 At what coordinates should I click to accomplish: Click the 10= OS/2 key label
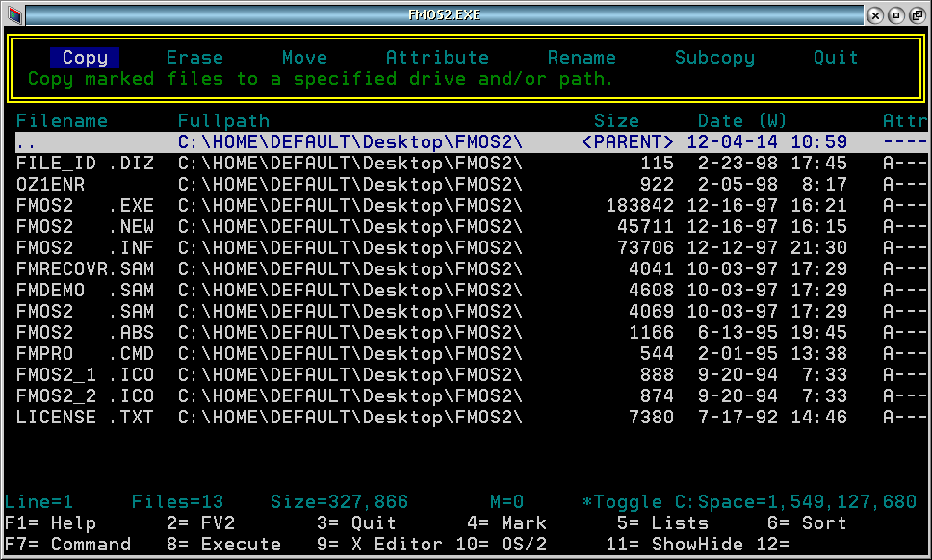(x=501, y=545)
